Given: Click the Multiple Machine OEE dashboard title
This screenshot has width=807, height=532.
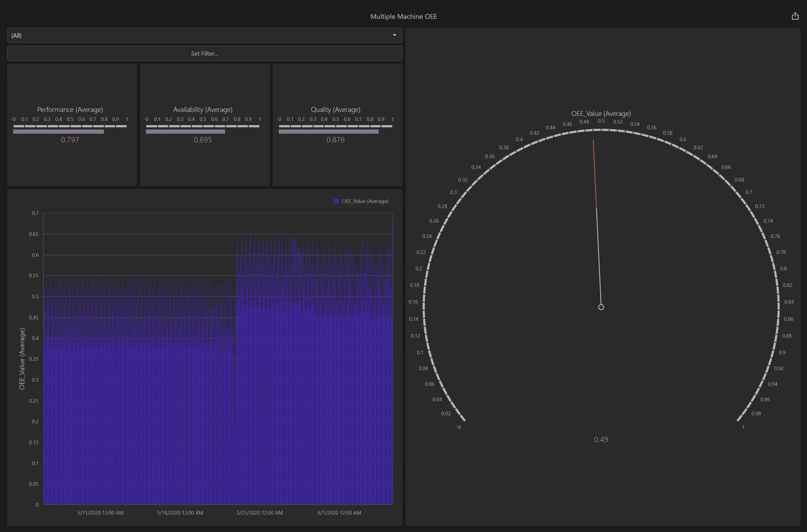Looking at the screenshot, I should coord(403,16).
